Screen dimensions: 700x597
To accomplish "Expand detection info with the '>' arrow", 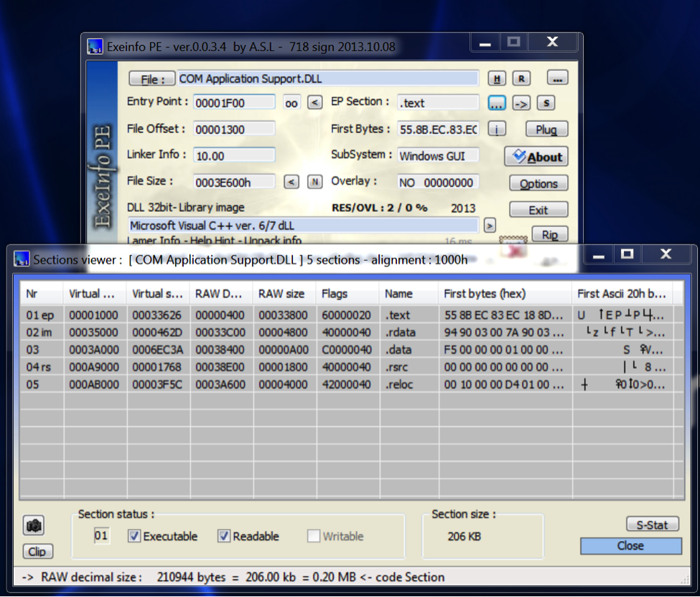I will click(x=489, y=226).
